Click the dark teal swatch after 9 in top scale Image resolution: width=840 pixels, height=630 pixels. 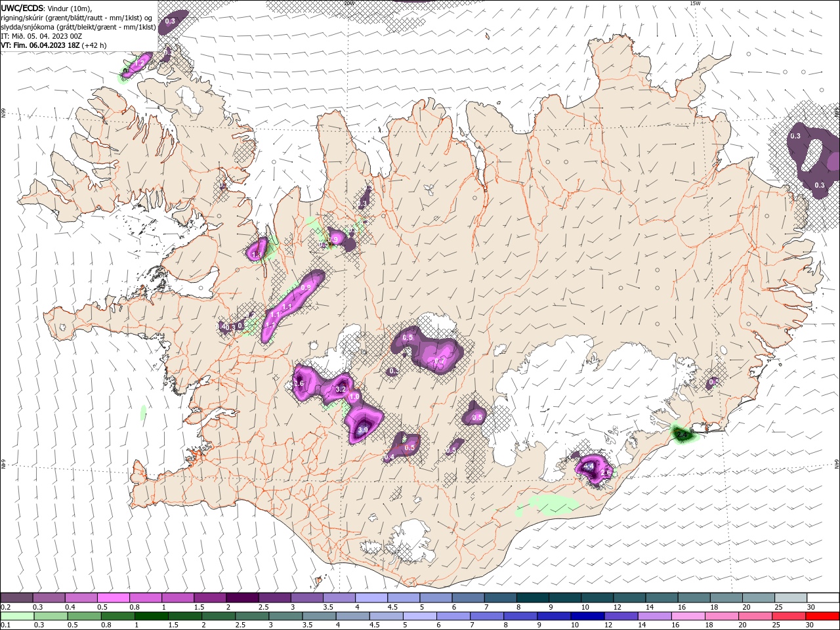[564, 597]
